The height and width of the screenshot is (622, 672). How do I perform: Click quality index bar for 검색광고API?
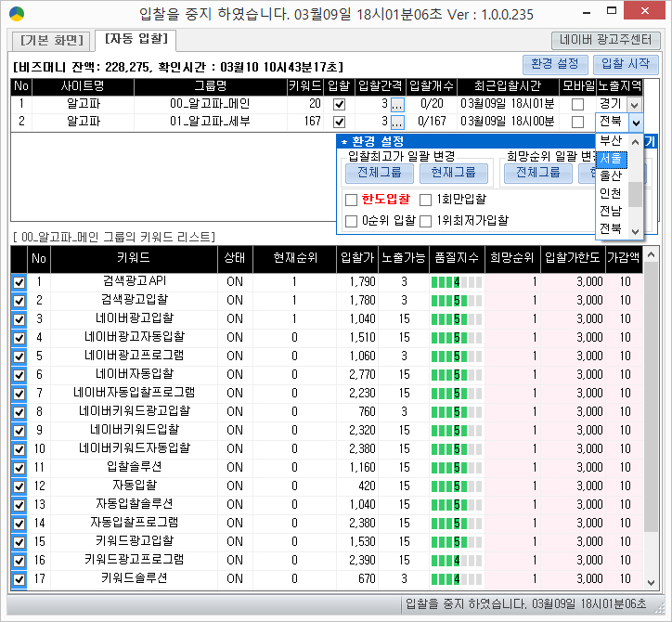coord(457,282)
